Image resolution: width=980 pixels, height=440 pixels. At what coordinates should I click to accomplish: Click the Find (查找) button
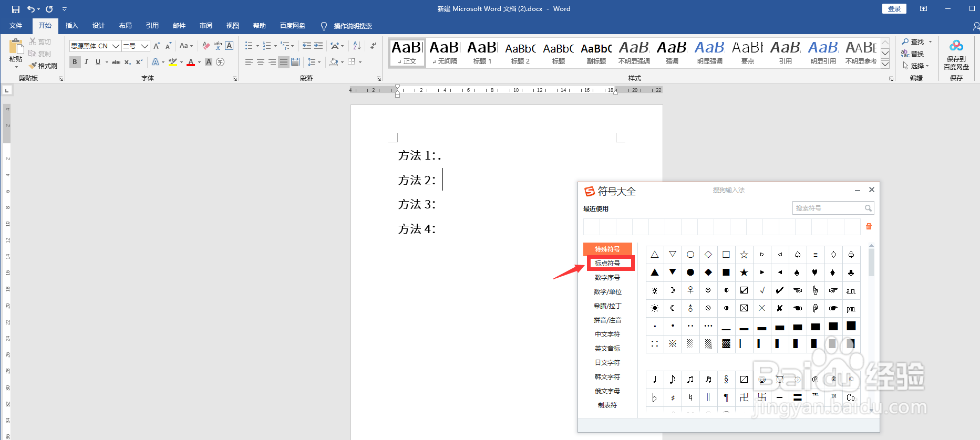coord(913,41)
